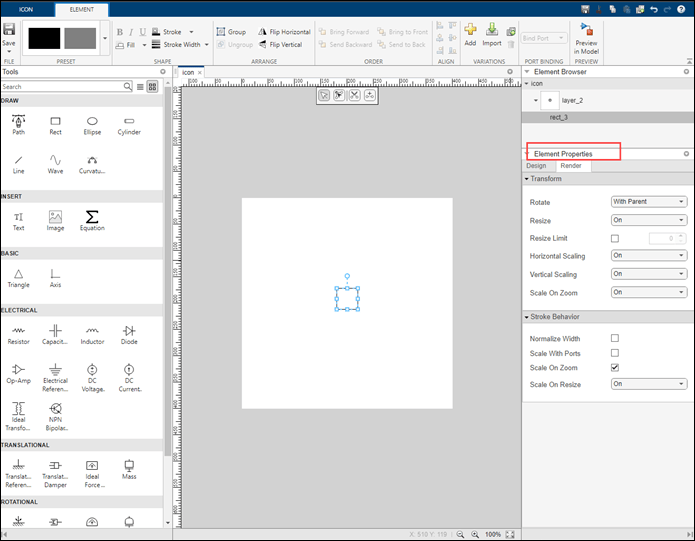Add the DC Voltage source symbol
The image size is (695, 541).
92,378
